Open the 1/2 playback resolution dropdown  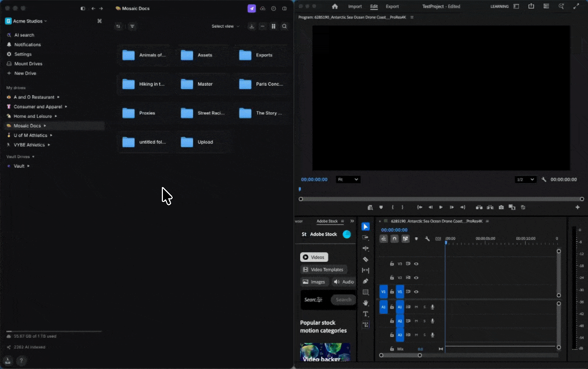point(526,180)
